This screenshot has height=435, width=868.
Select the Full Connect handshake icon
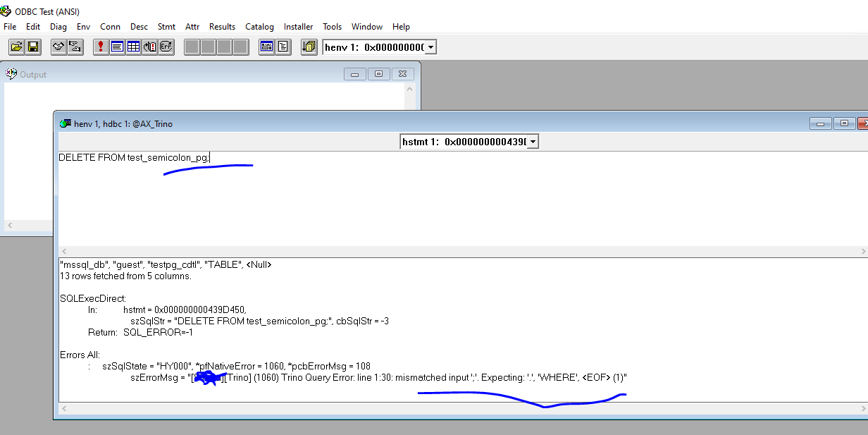58,47
